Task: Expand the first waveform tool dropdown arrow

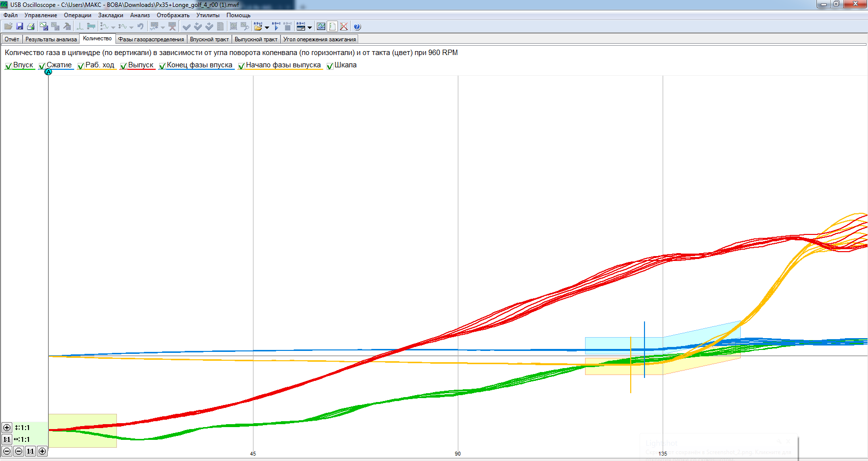Action: 113,28
